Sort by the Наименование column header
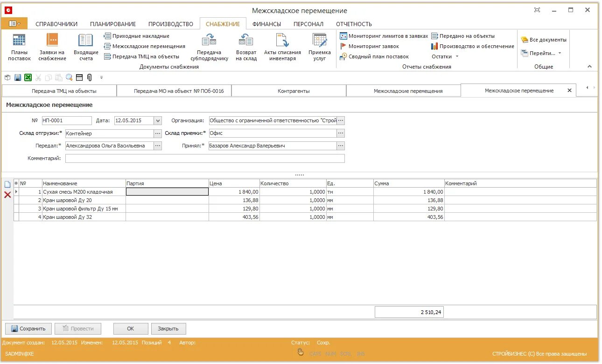Image resolution: width=602 pixels, height=364 pixels. pyautogui.click(x=84, y=183)
